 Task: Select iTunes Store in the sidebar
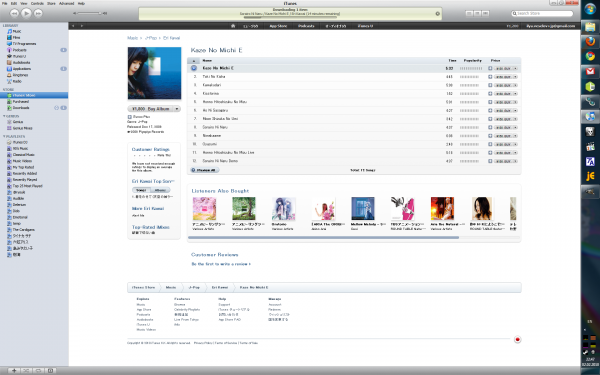34,95
